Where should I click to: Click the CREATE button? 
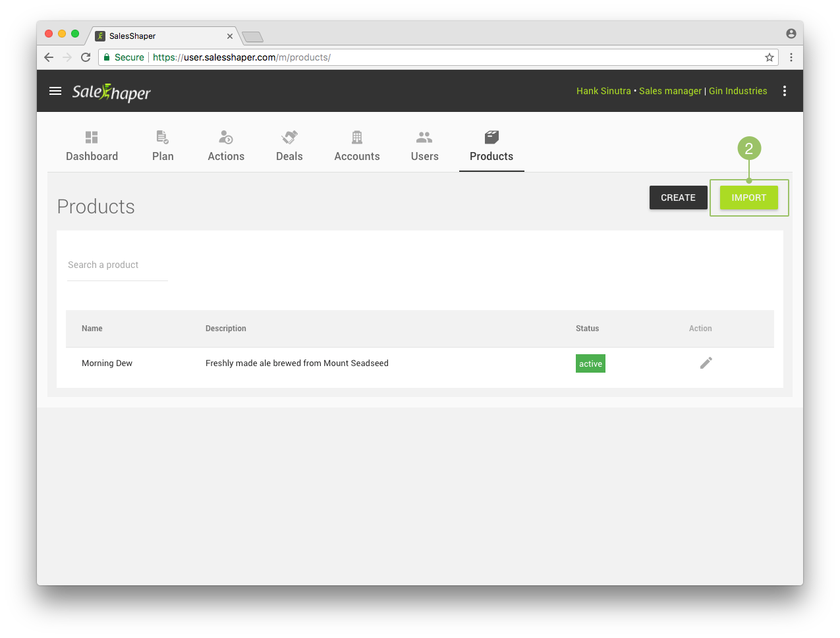click(x=678, y=198)
